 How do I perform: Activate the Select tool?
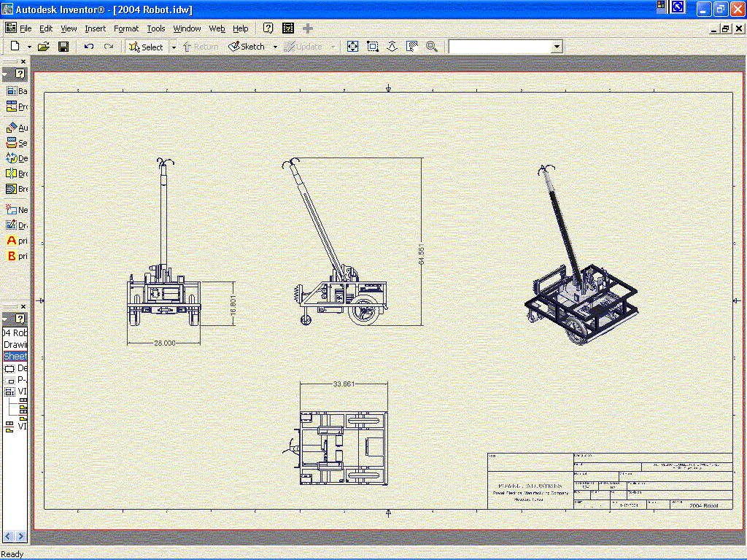(146, 47)
